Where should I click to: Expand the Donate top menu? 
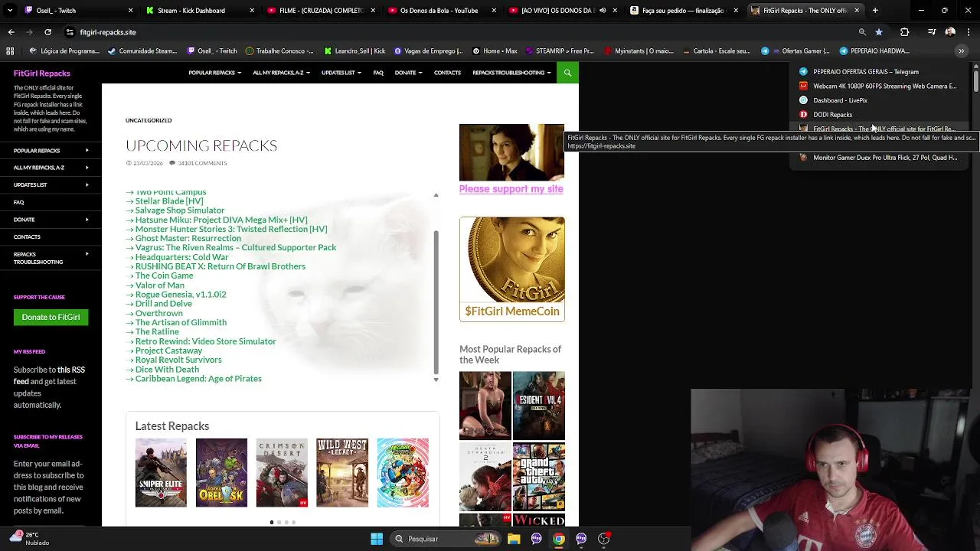point(408,73)
